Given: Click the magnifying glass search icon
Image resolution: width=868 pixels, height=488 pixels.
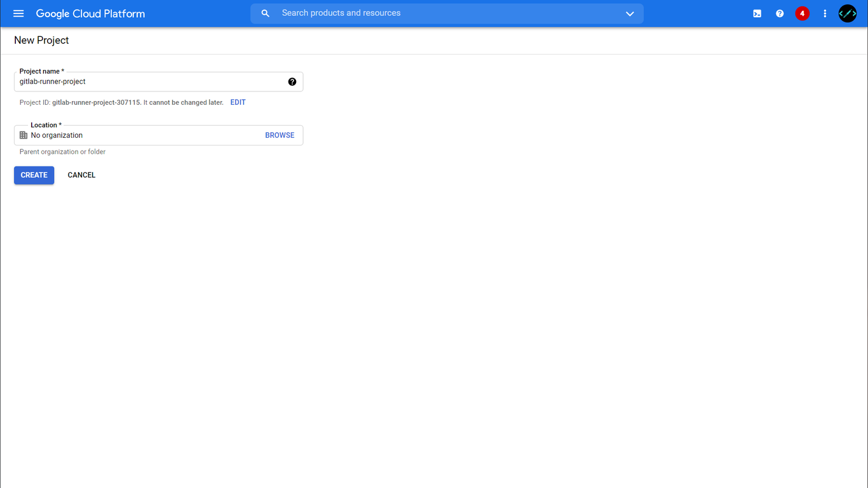Looking at the screenshot, I should coord(266,13).
